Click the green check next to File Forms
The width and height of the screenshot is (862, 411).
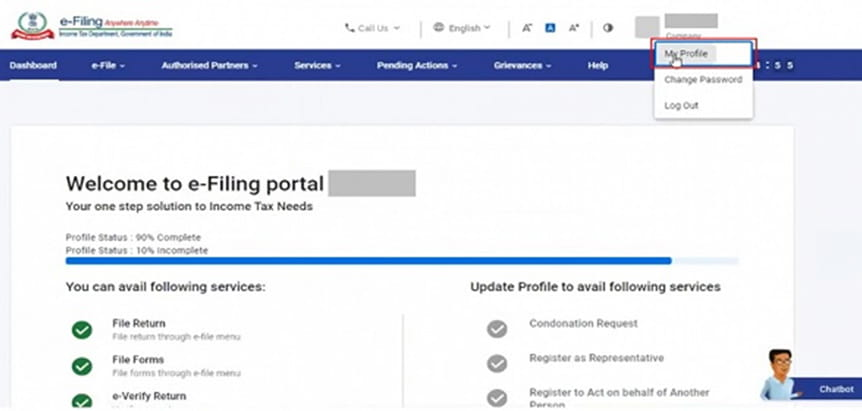click(x=82, y=366)
